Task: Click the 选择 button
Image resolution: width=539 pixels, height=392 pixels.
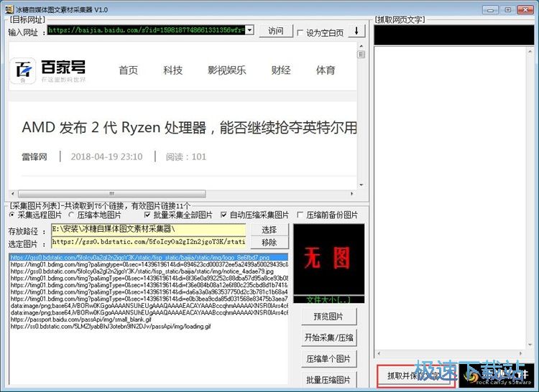Action: (x=269, y=230)
